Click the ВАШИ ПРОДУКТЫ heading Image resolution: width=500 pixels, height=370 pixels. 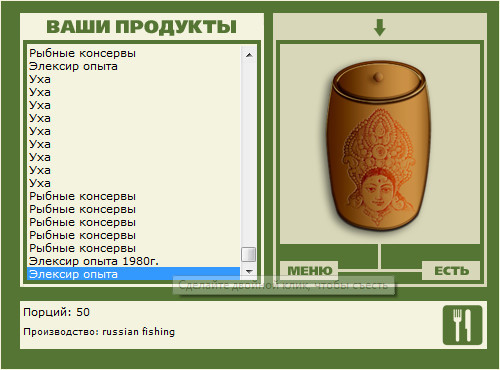coord(142,27)
